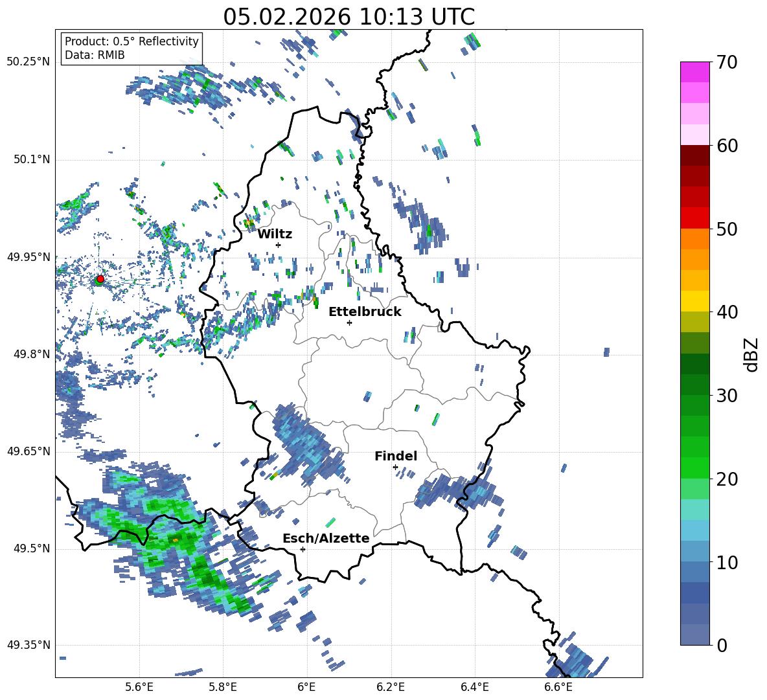Pick the turquoise colorbar segment below 20
767x700 pixels.
pos(694,510)
